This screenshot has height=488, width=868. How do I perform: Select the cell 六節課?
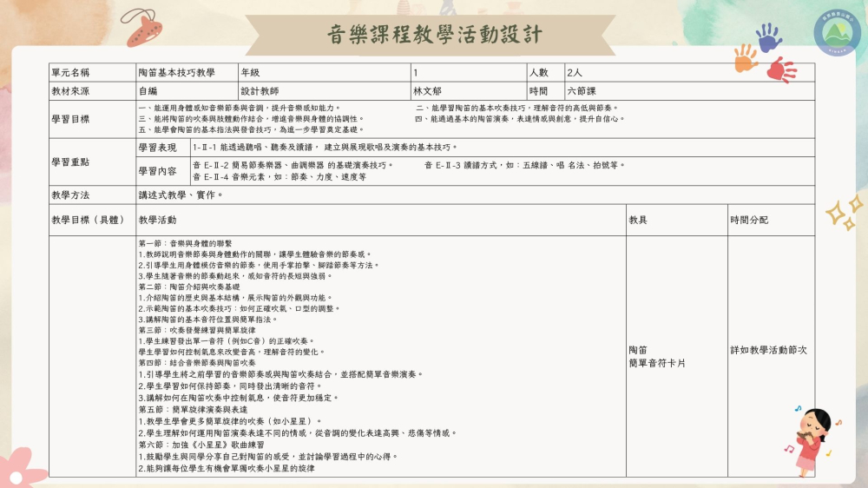[690, 91]
